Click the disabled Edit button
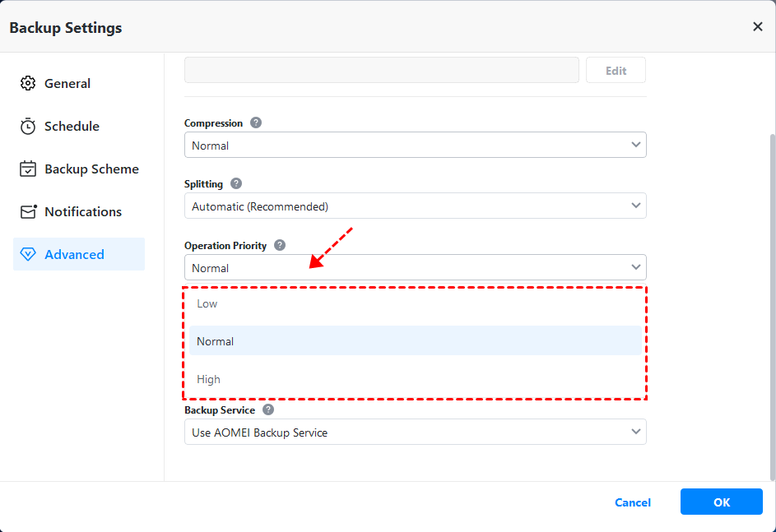The height and width of the screenshot is (532, 776). (x=616, y=71)
